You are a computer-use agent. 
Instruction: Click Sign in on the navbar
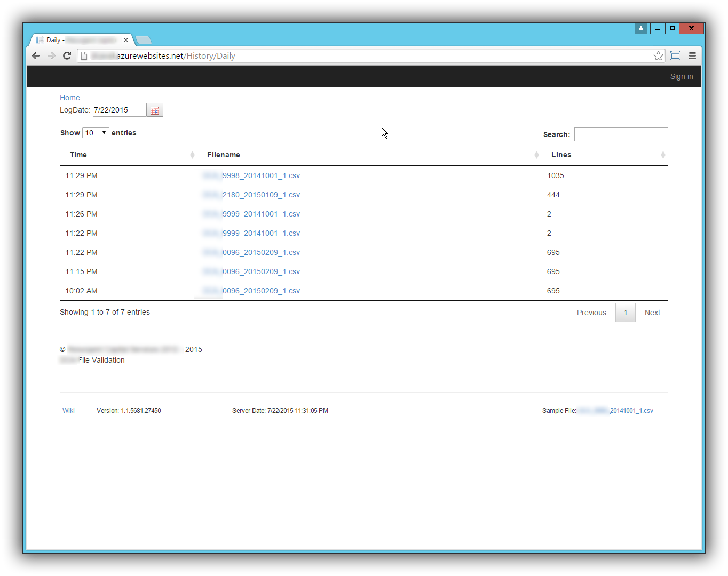(x=682, y=76)
